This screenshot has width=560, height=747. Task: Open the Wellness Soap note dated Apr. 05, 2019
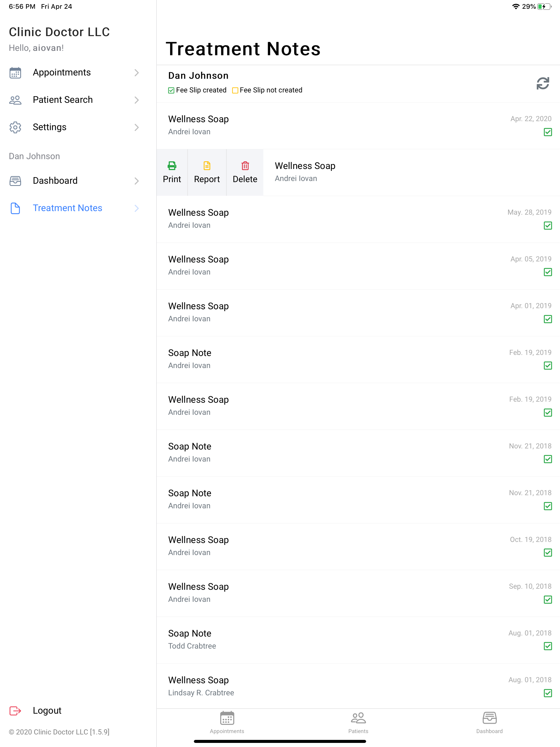point(358,266)
